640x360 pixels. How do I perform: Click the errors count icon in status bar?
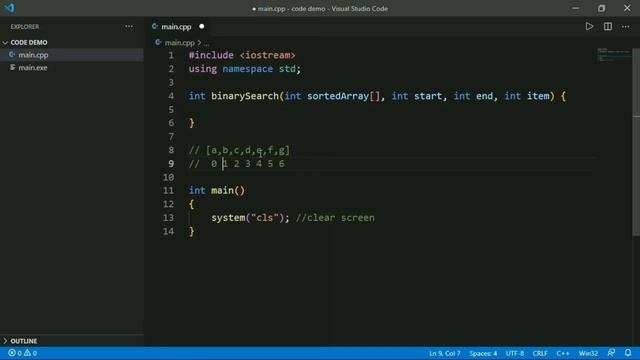[12, 353]
